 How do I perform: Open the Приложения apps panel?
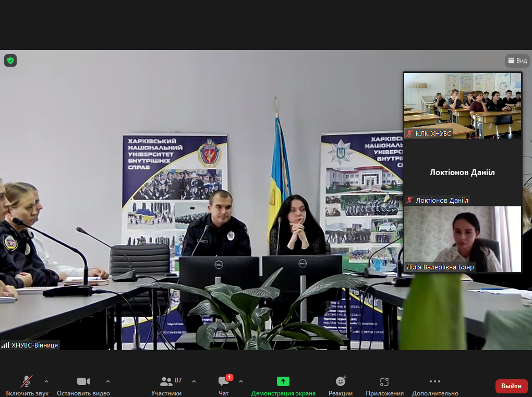(x=384, y=386)
